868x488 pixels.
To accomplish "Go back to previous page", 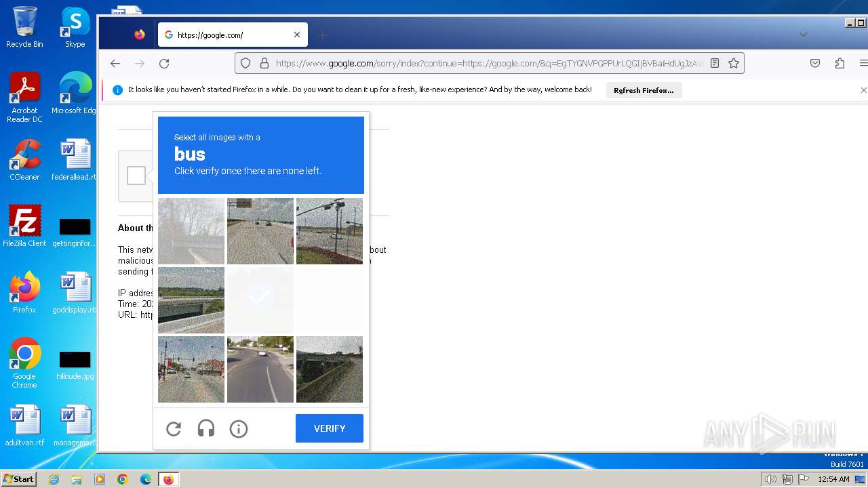I will click(x=115, y=63).
